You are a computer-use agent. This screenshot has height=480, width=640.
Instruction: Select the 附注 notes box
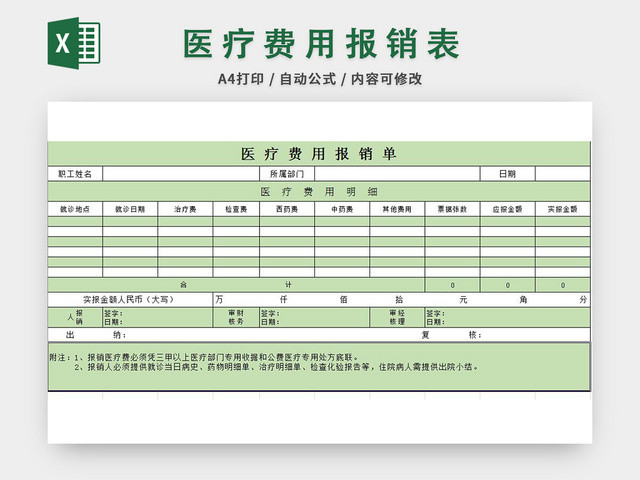[319, 367]
